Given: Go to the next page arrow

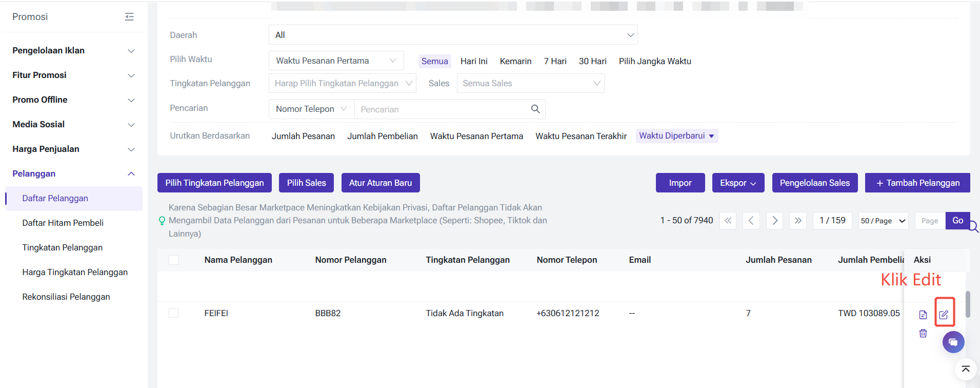Looking at the screenshot, I should click(x=774, y=221).
